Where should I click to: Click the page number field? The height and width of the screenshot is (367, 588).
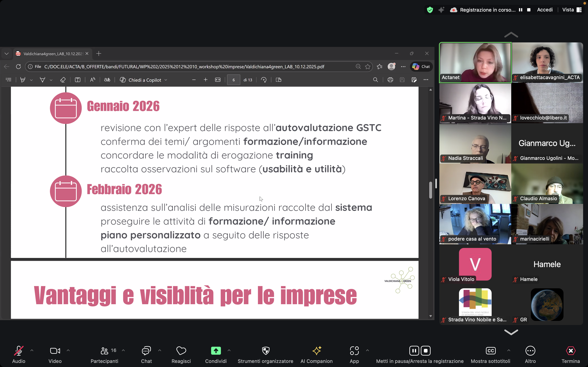(233, 80)
